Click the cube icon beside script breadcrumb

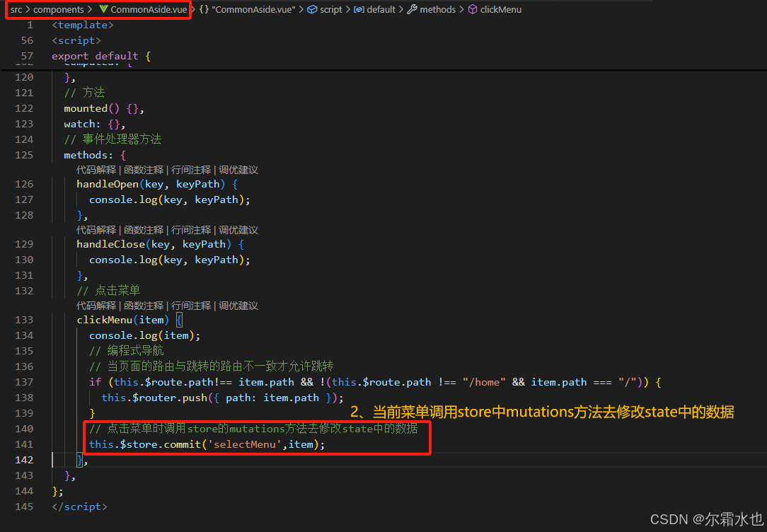pyautogui.click(x=312, y=9)
